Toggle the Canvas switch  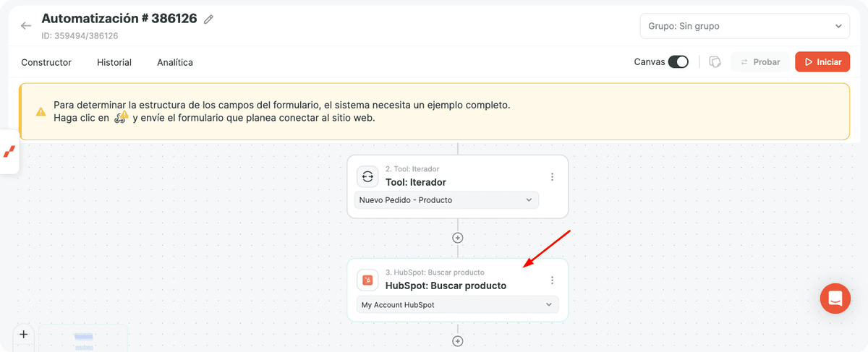click(678, 62)
